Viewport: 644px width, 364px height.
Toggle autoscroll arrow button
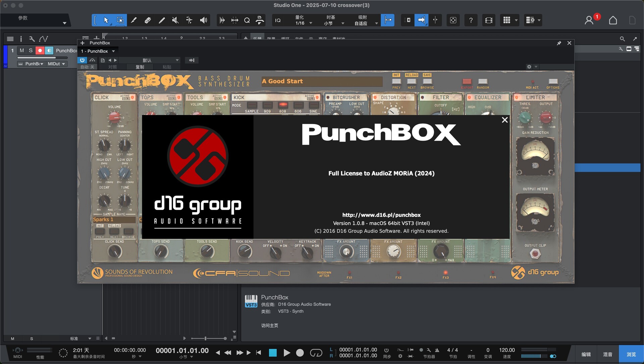click(421, 20)
